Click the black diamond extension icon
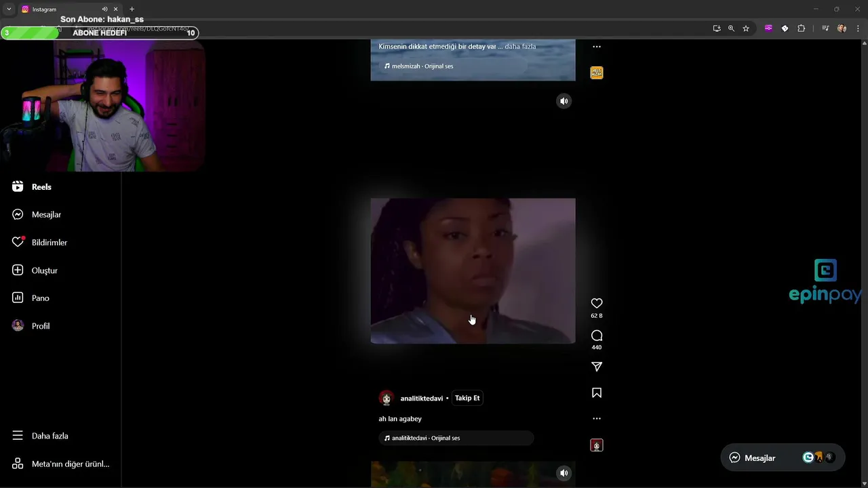This screenshot has height=488, width=868. pos(785,28)
